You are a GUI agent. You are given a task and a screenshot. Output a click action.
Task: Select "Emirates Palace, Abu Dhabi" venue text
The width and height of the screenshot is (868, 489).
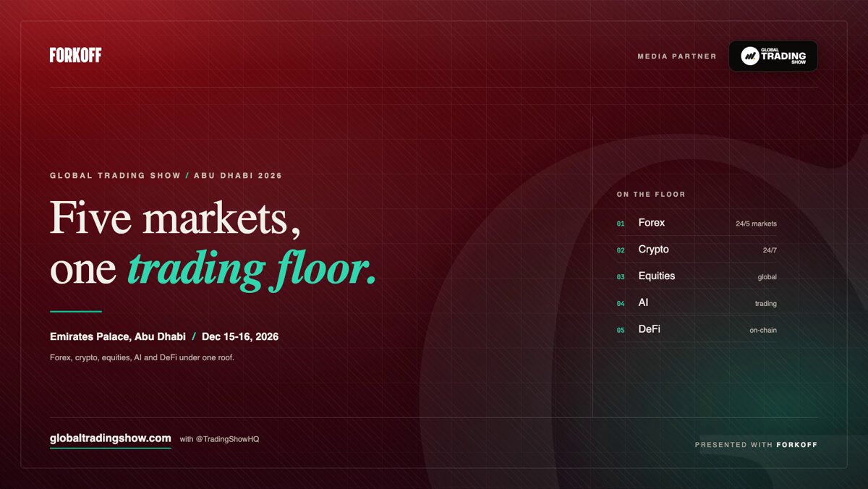[118, 336]
